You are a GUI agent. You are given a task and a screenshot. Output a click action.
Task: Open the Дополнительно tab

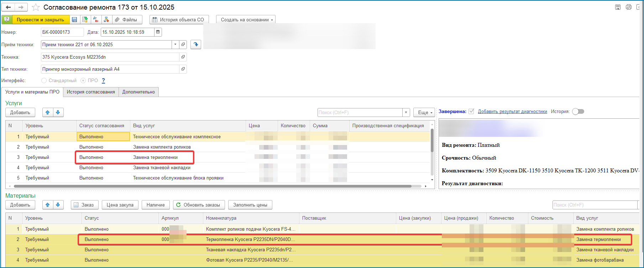(x=138, y=92)
